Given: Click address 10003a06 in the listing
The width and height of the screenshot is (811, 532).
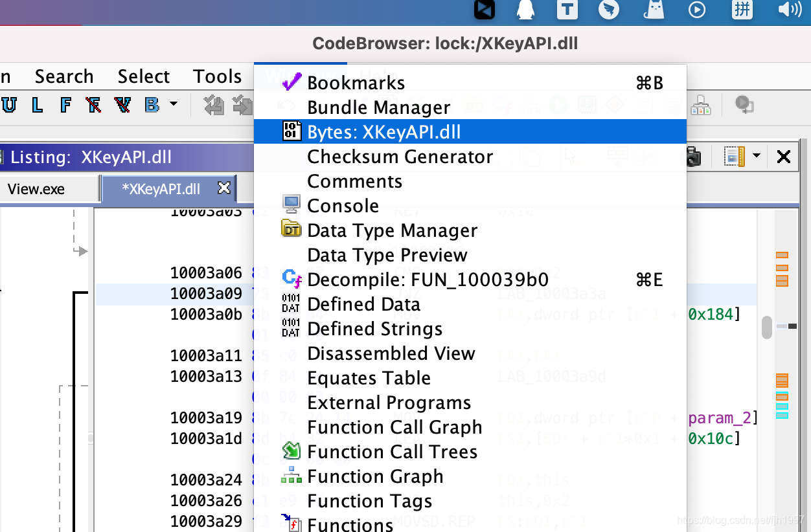Looking at the screenshot, I should tap(206, 273).
